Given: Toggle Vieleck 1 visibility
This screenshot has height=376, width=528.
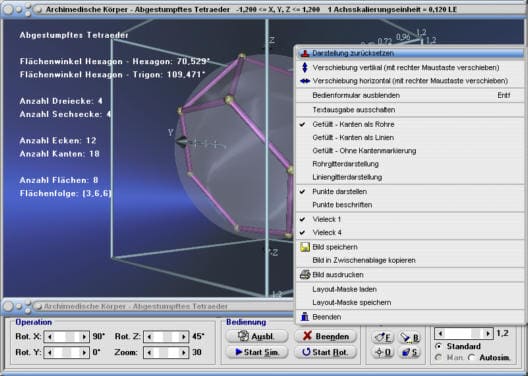Looking at the screenshot, I should click(410, 219).
